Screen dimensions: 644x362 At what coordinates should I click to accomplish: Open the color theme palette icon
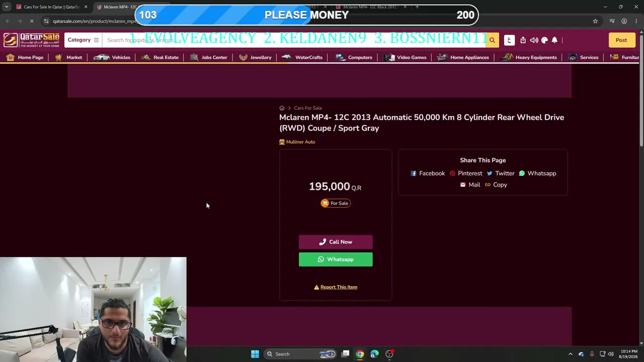pyautogui.click(x=544, y=40)
